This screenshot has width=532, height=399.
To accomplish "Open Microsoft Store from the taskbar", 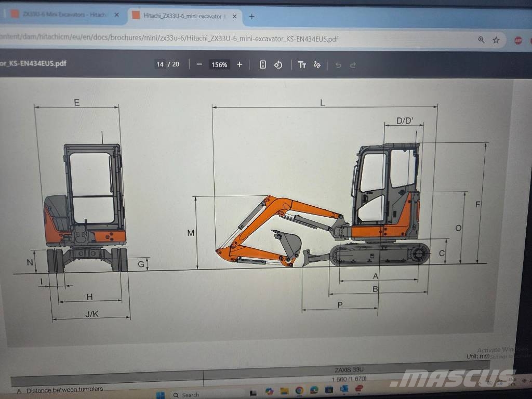I will [x=329, y=390].
